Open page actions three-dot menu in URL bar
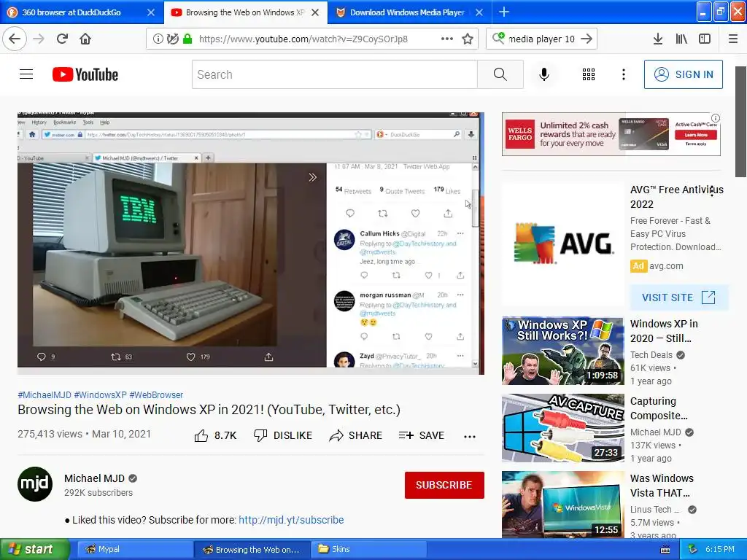 point(447,39)
